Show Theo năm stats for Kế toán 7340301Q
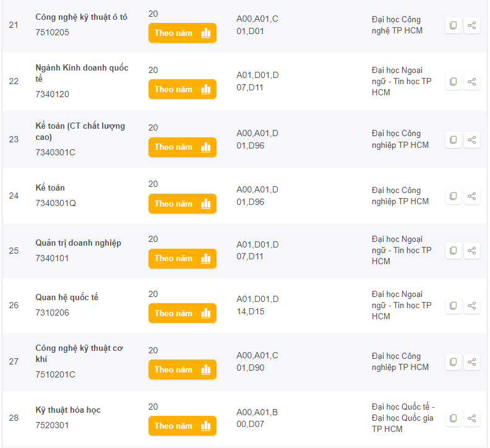The height and width of the screenshot is (448, 490). (x=183, y=204)
